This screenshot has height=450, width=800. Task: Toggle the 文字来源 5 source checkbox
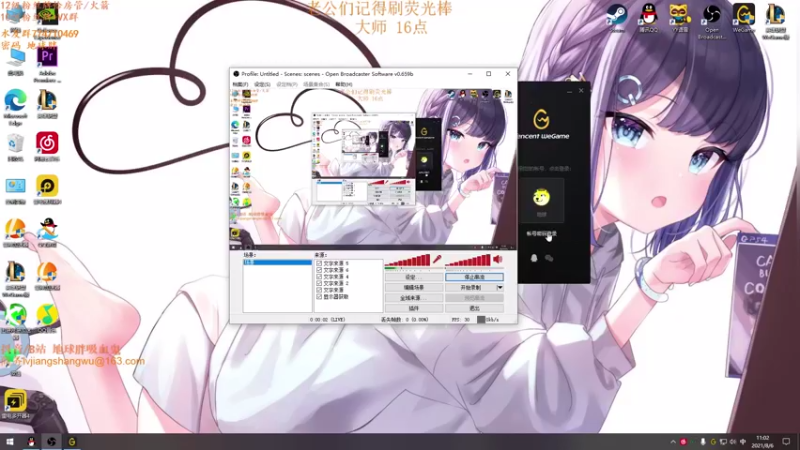pyautogui.click(x=319, y=263)
